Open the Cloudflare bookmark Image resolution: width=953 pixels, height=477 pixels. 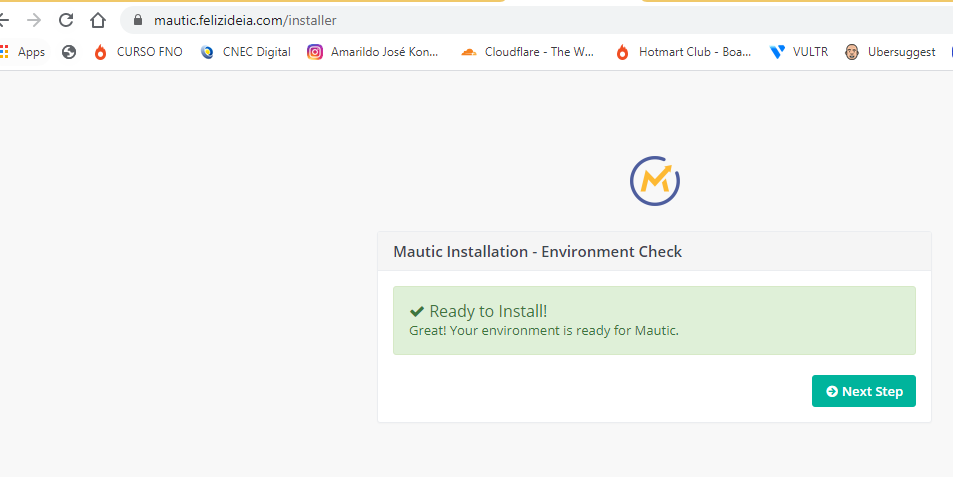coord(528,52)
